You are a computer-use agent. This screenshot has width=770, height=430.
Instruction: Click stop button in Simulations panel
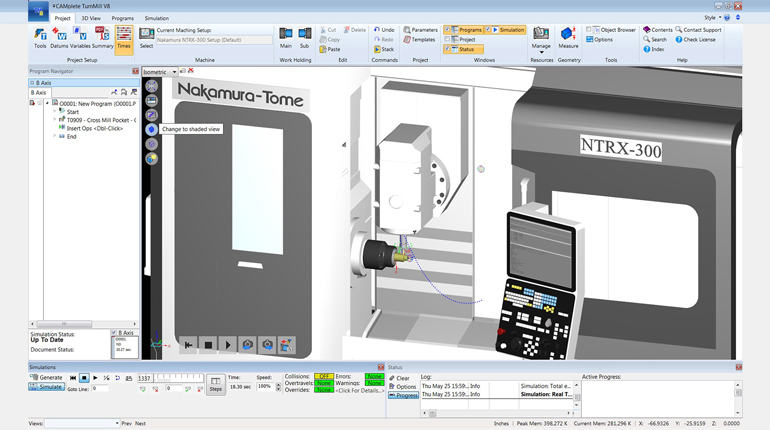tap(84, 378)
